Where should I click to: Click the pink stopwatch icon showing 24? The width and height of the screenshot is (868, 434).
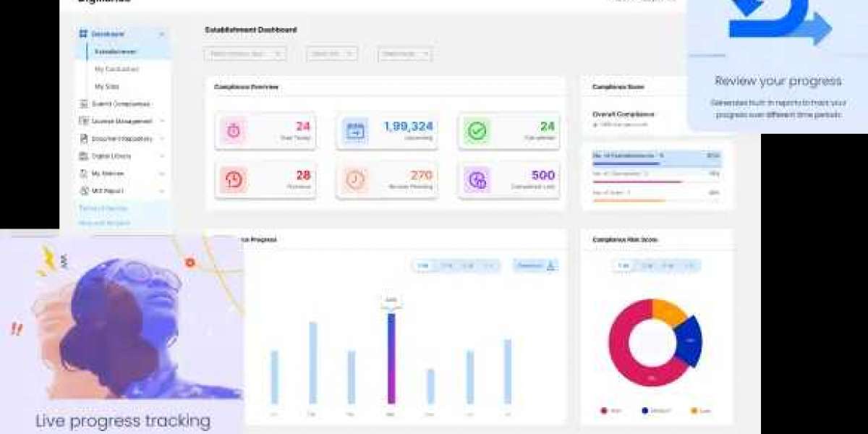point(234,131)
